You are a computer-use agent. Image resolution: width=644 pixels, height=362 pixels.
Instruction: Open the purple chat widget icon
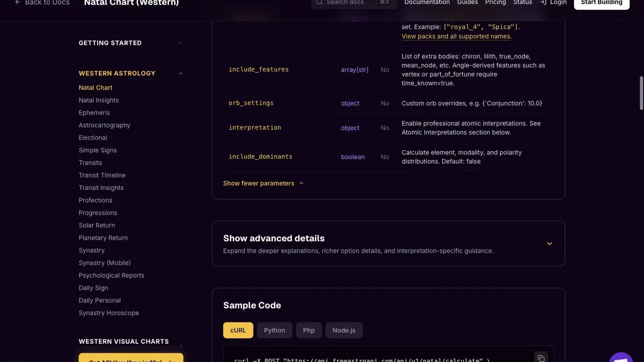point(621,357)
